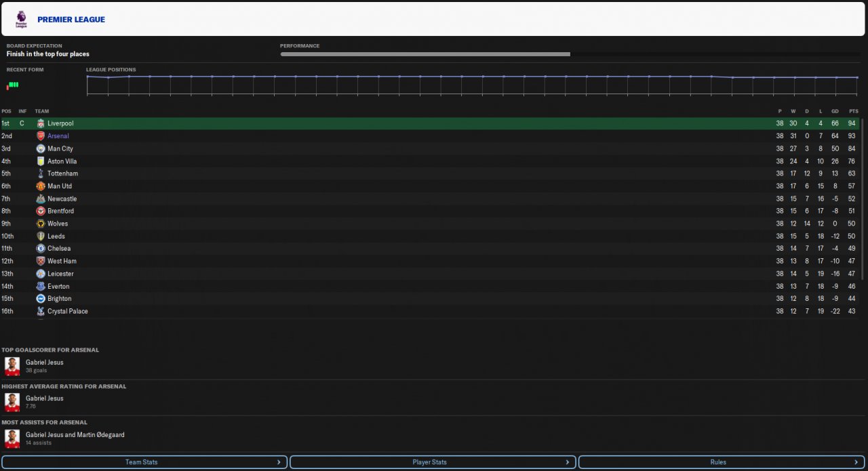Screen dimensions: 868x471
Task: Click the league table vertical scrollbar
Action: click(x=863, y=199)
